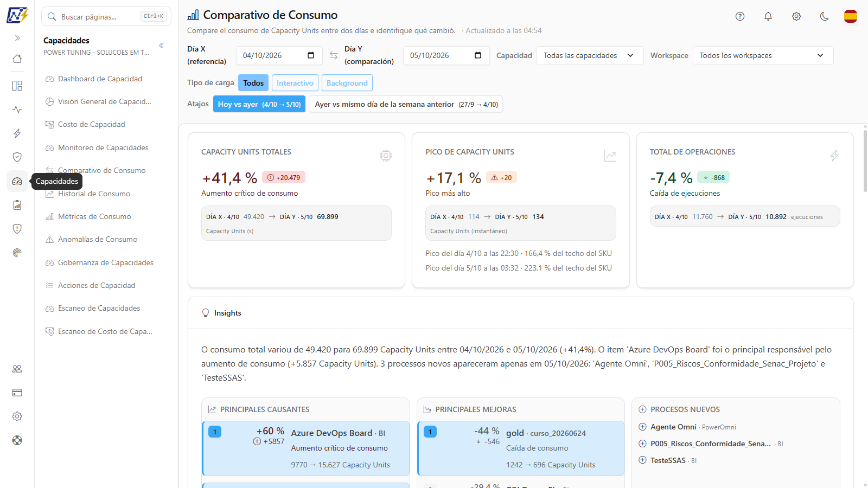Image resolution: width=868 pixels, height=488 pixels.
Task: Open the activity pulse icon in the rail
Action: click(17, 110)
